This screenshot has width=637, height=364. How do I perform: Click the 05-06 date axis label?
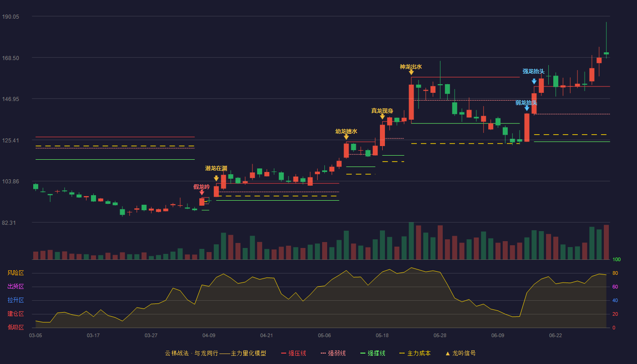tap(324, 335)
